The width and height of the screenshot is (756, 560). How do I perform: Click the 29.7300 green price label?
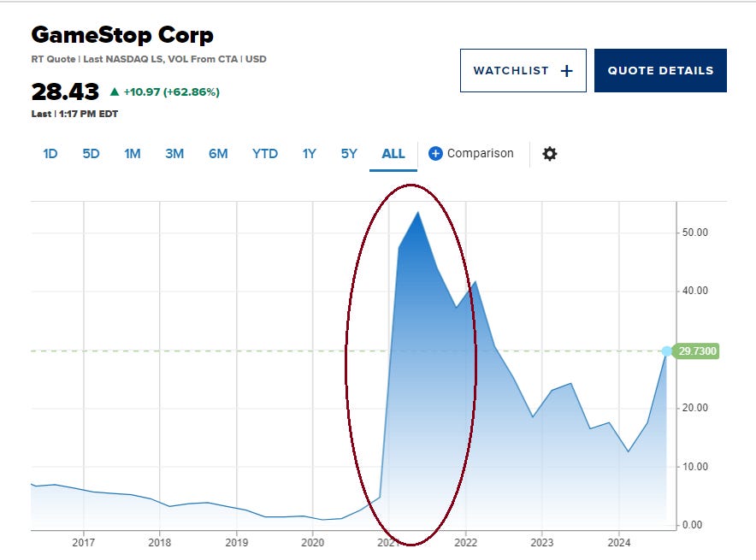pyautogui.click(x=698, y=351)
